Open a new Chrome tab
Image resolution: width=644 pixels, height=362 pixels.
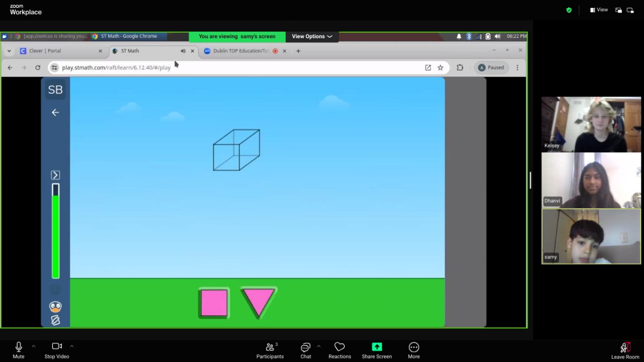(x=298, y=51)
